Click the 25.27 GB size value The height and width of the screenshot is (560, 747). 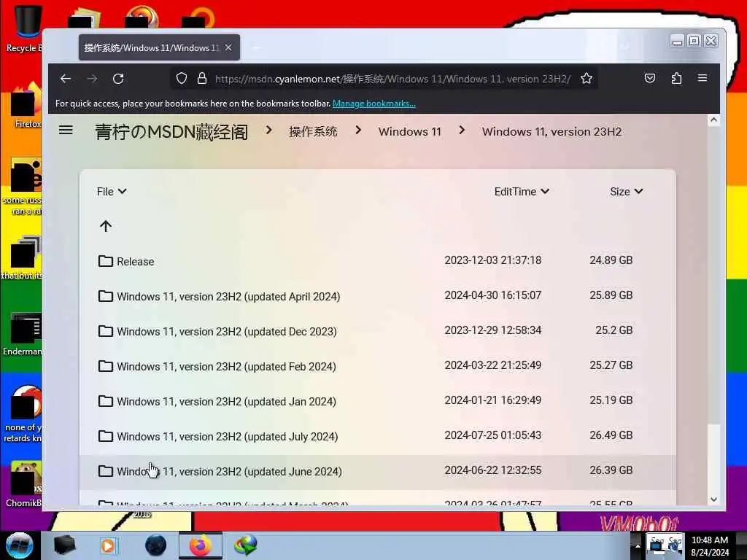(x=611, y=365)
